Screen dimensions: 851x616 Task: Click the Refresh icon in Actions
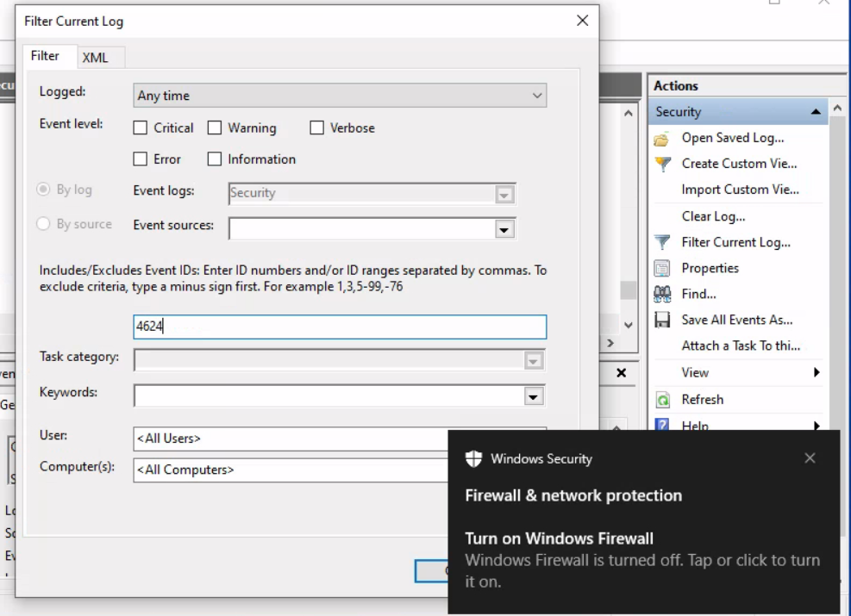pyautogui.click(x=662, y=400)
